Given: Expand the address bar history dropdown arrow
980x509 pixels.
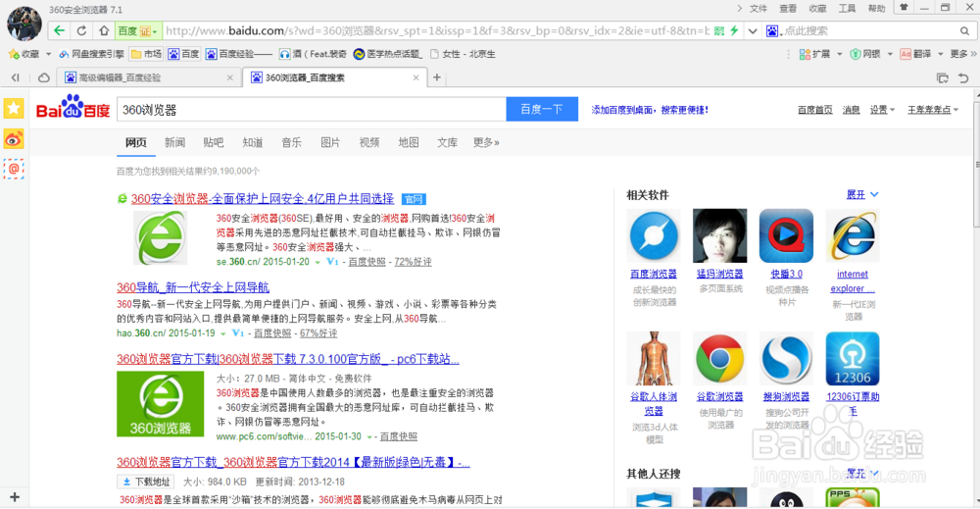Looking at the screenshot, I should tap(753, 30).
